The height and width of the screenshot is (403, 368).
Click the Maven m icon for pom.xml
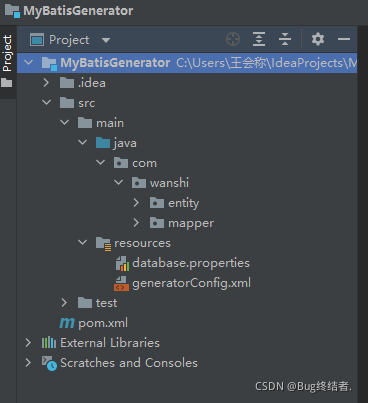pos(67,323)
